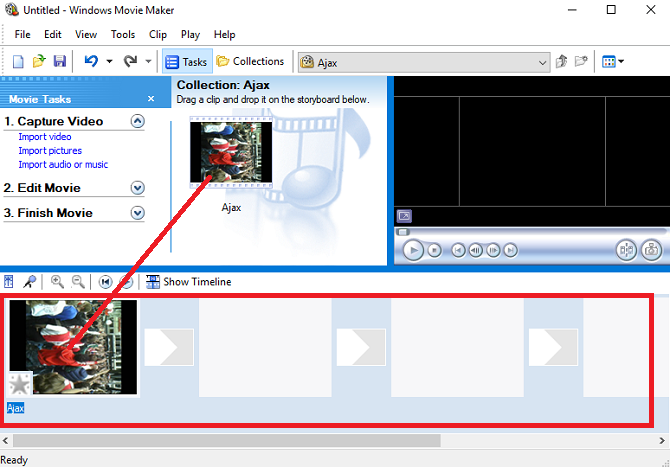Open the View menu
This screenshot has width=670, height=467.
[86, 34]
